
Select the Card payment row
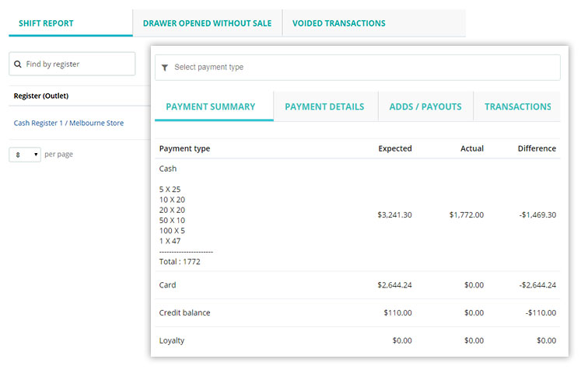pyautogui.click(x=357, y=285)
